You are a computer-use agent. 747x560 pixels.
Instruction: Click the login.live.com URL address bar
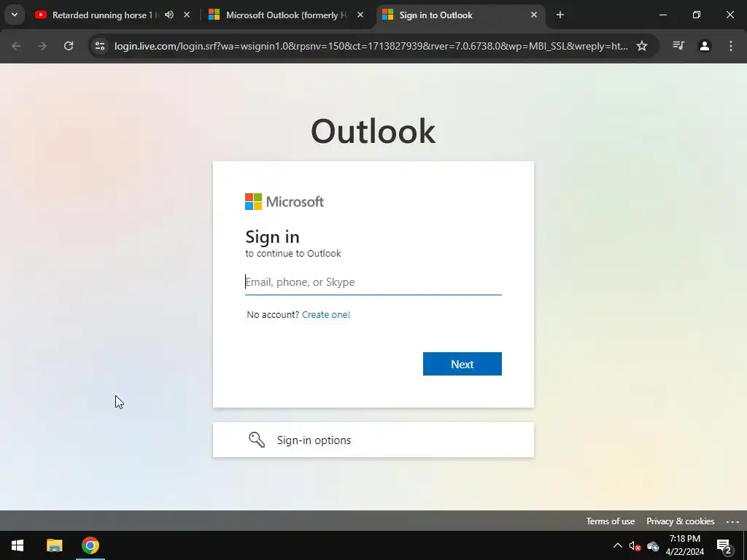pos(371,46)
